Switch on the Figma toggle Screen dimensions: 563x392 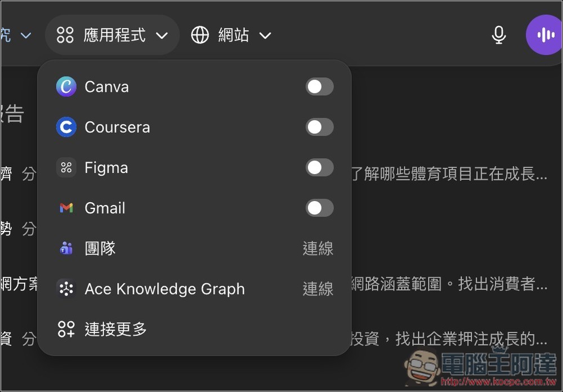pos(319,168)
